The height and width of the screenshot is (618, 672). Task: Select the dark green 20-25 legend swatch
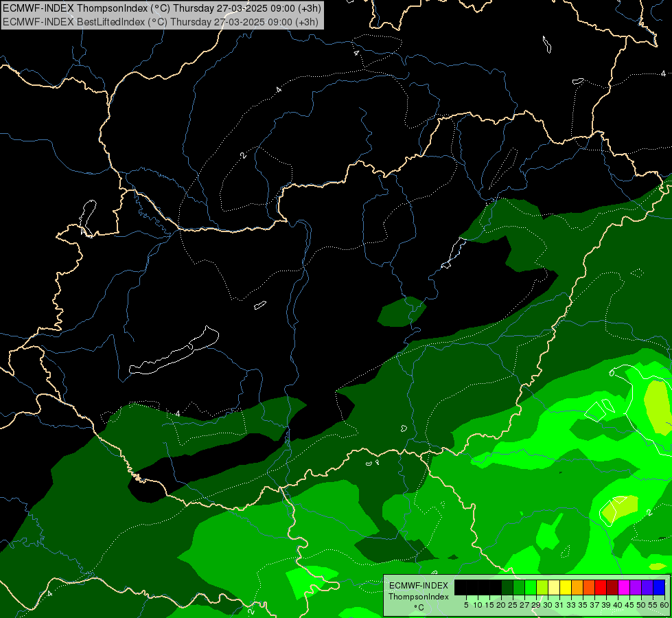[x=507, y=587]
